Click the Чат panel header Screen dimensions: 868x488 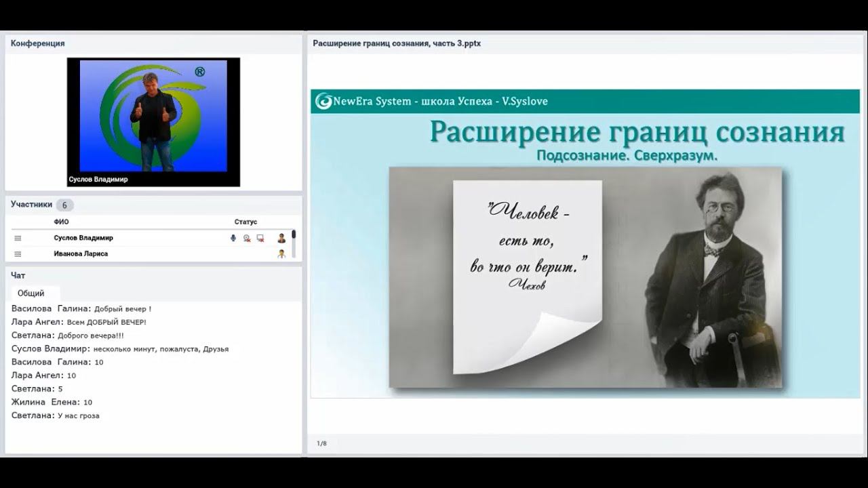pos(153,276)
